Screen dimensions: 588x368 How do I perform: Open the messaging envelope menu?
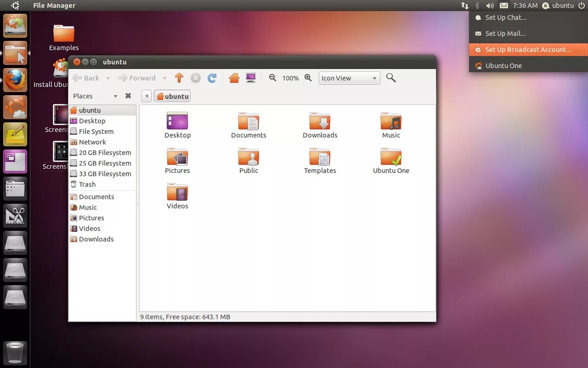pos(504,6)
